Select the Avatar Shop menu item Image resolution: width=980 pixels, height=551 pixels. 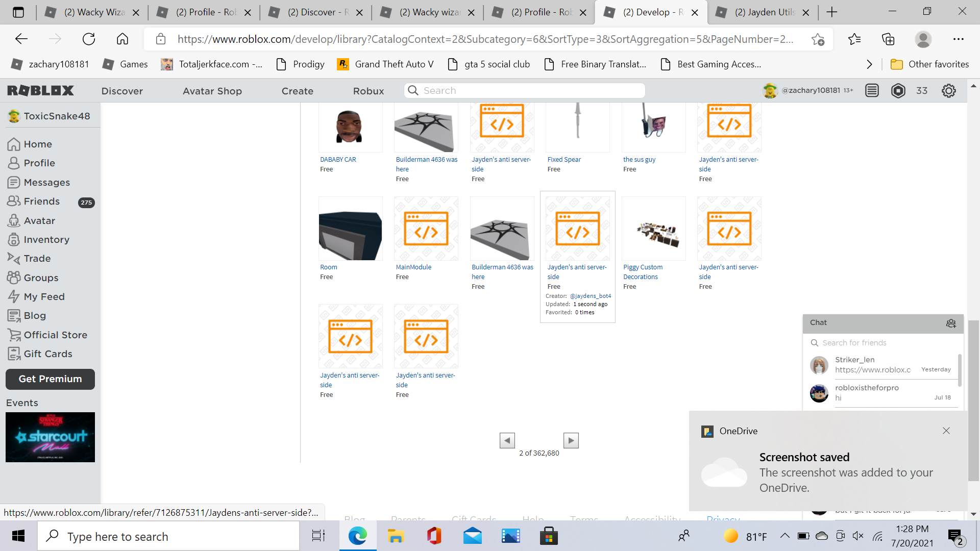coord(212,91)
